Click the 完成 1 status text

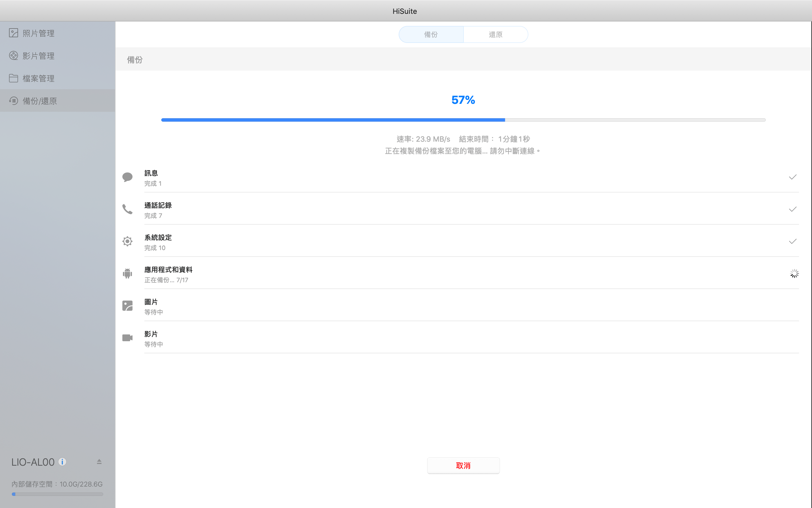(153, 183)
